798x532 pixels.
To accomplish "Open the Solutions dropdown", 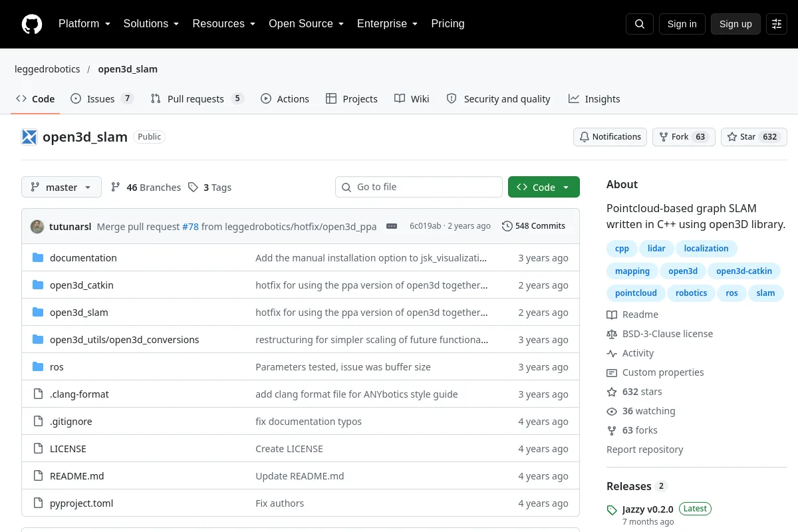I will (x=151, y=24).
